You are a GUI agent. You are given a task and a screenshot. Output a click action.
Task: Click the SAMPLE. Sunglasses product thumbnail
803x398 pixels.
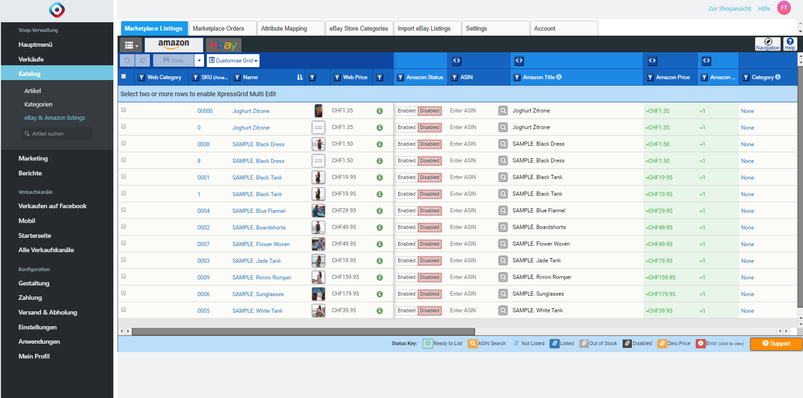coord(318,294)
